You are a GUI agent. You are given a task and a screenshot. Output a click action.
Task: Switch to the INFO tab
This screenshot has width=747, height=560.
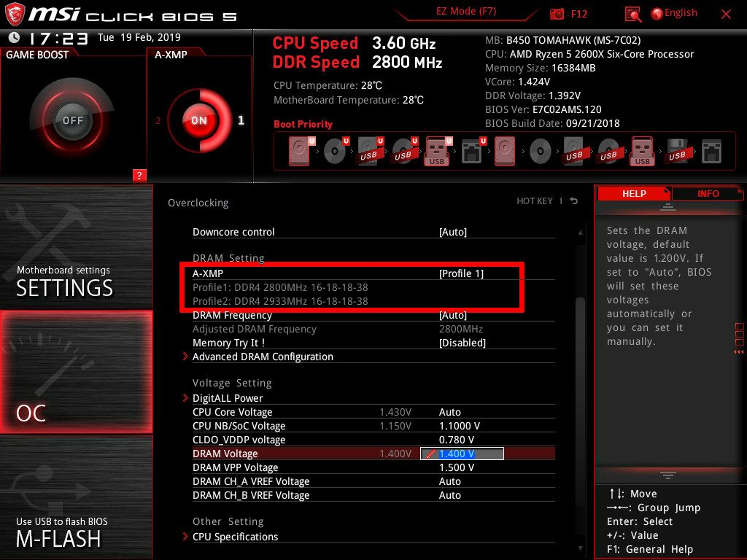click(707, 193)
